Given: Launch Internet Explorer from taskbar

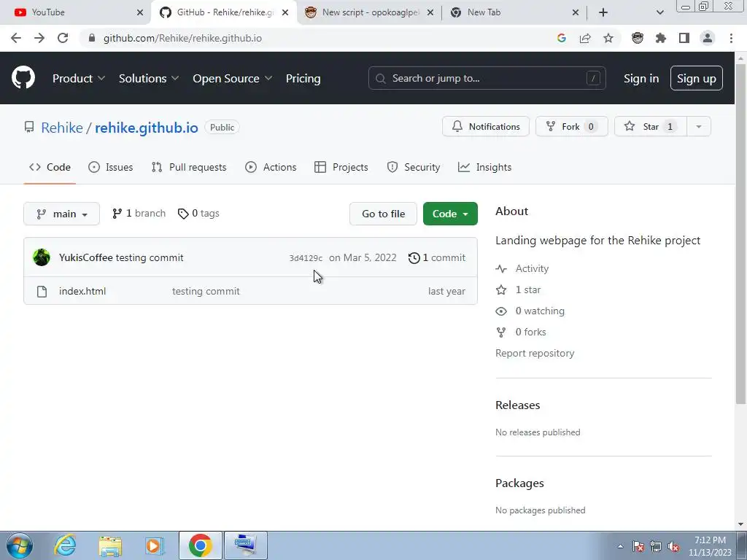Looking at the screenshot, I should pyautogui.click(x=65, y=545).
